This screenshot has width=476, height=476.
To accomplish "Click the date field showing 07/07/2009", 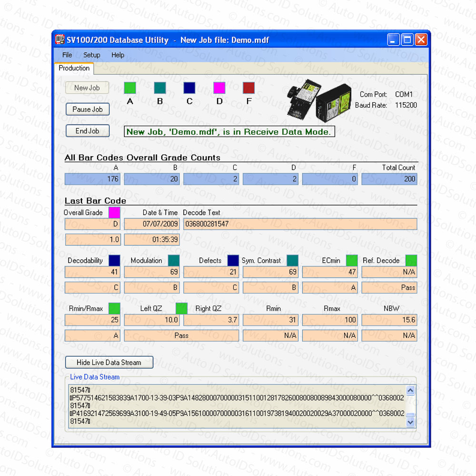I will click(152, 224).
